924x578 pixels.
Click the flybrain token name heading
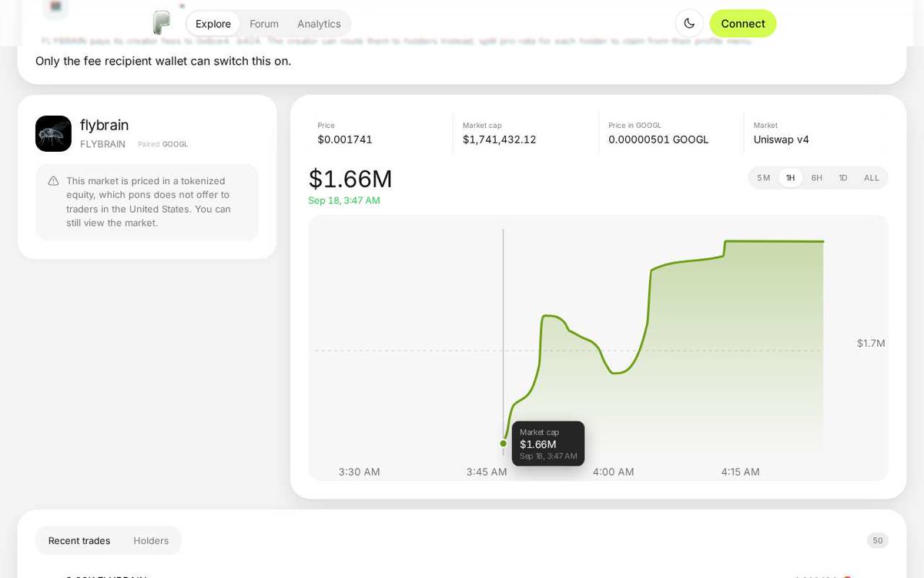tap(104, 125)
